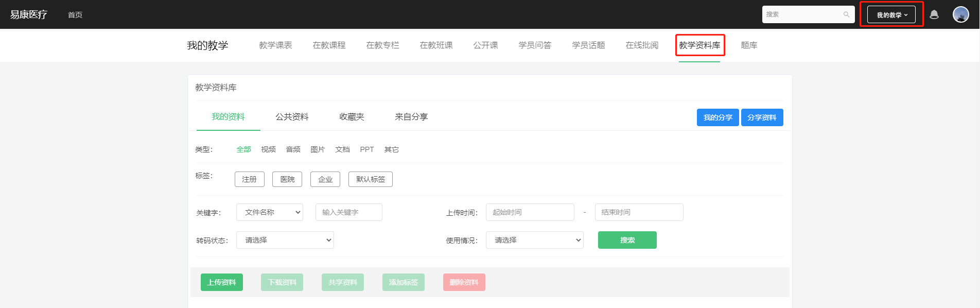Focus the 输入关键字 text field
This screenshot has height=308, width=980.
[348, 212]
